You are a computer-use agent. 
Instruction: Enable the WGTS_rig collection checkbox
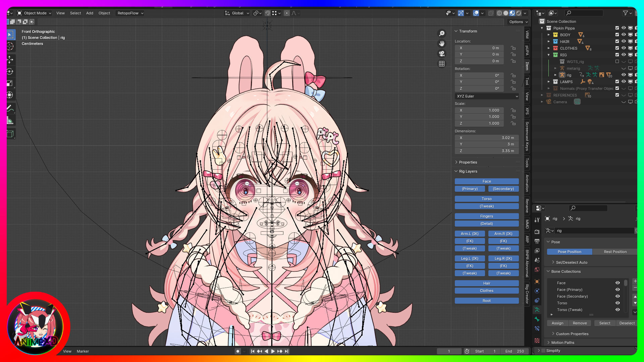pos(617,61)
